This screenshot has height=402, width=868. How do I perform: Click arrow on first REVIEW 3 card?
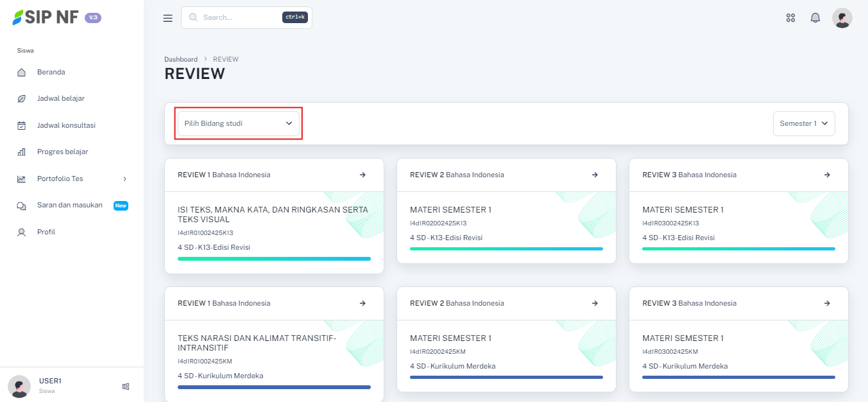click(x=827, y=175)
